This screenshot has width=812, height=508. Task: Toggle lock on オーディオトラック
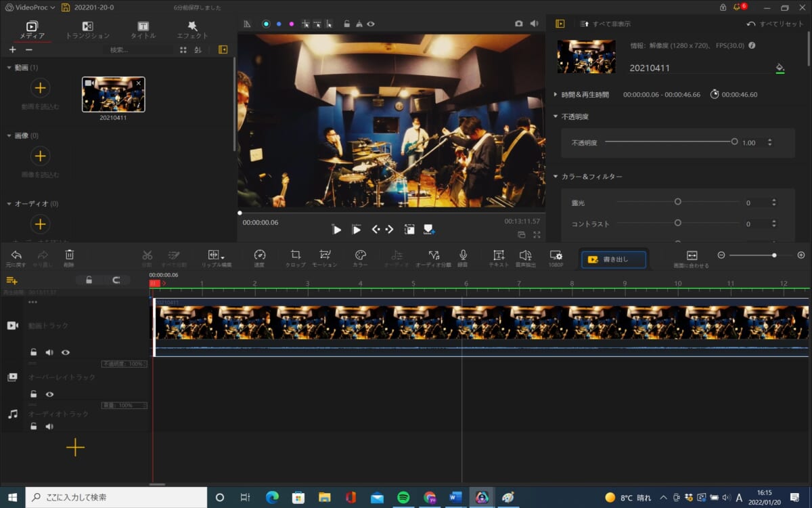(33, 426)
